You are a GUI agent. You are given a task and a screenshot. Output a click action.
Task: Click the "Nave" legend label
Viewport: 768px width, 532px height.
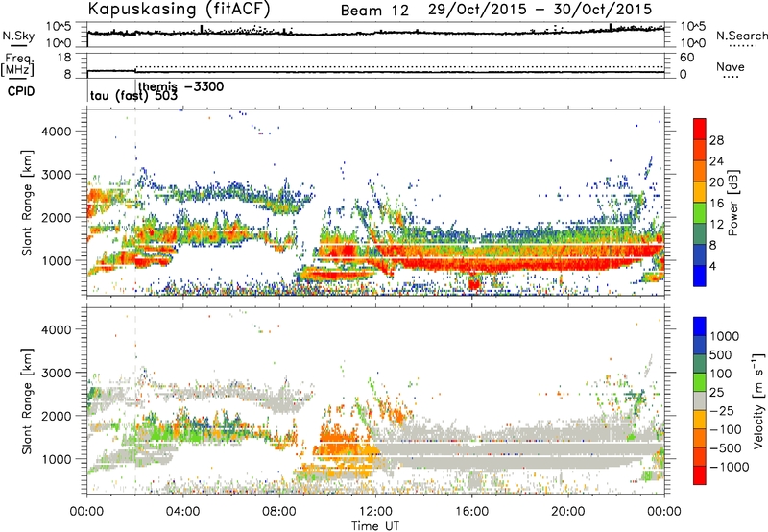coord(731,67)
